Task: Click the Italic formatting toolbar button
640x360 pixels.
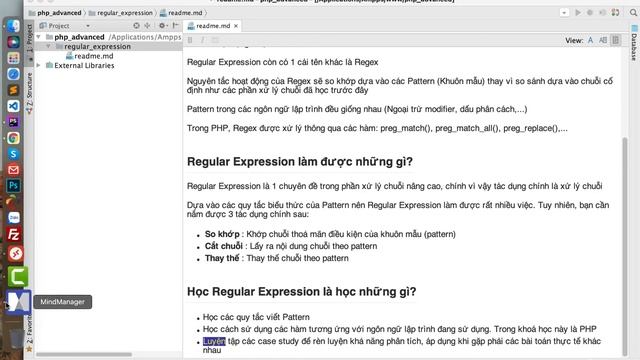Action: click(202, 40)
